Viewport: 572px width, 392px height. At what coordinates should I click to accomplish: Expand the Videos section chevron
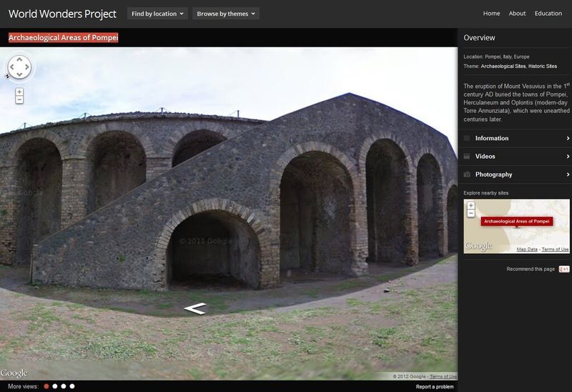tap(568, 156)
